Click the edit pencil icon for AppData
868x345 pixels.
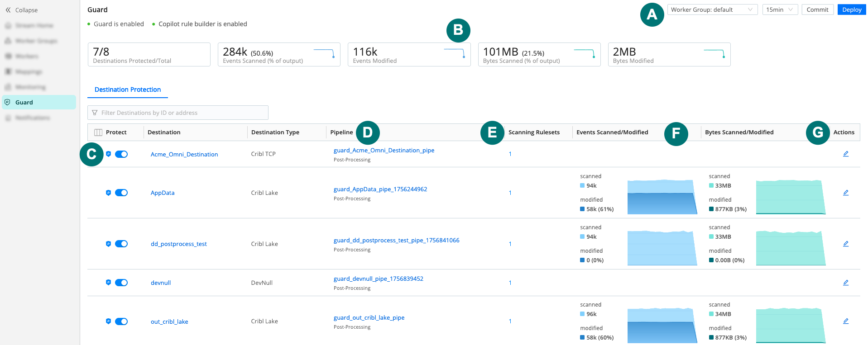pos(845,193)
